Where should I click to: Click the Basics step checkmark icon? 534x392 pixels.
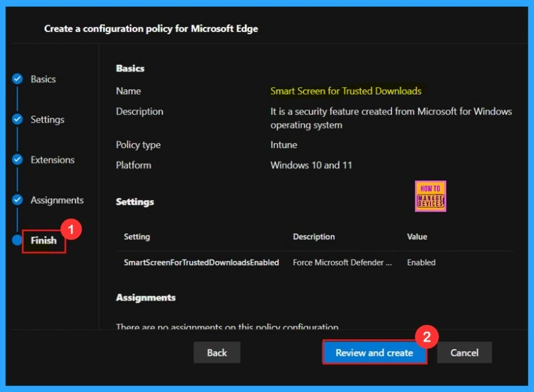[17, 79]
